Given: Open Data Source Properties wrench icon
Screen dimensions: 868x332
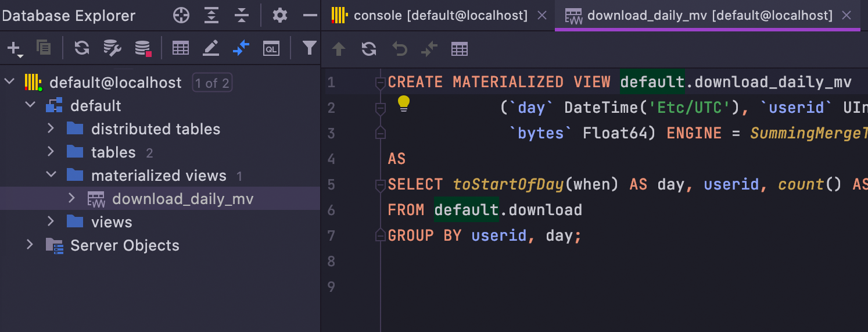Looking at the screenshot, I should click(112, 48).
